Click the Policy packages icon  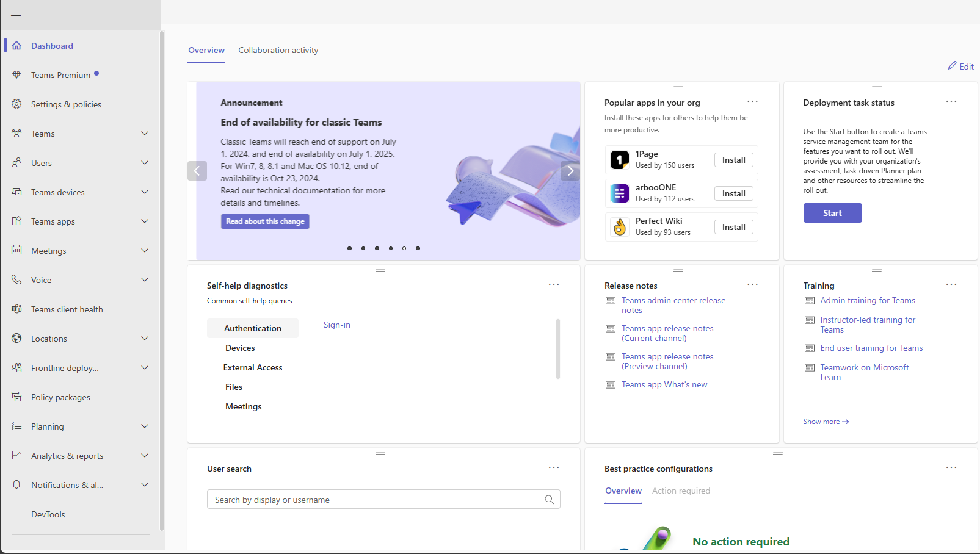pos(16,397)
